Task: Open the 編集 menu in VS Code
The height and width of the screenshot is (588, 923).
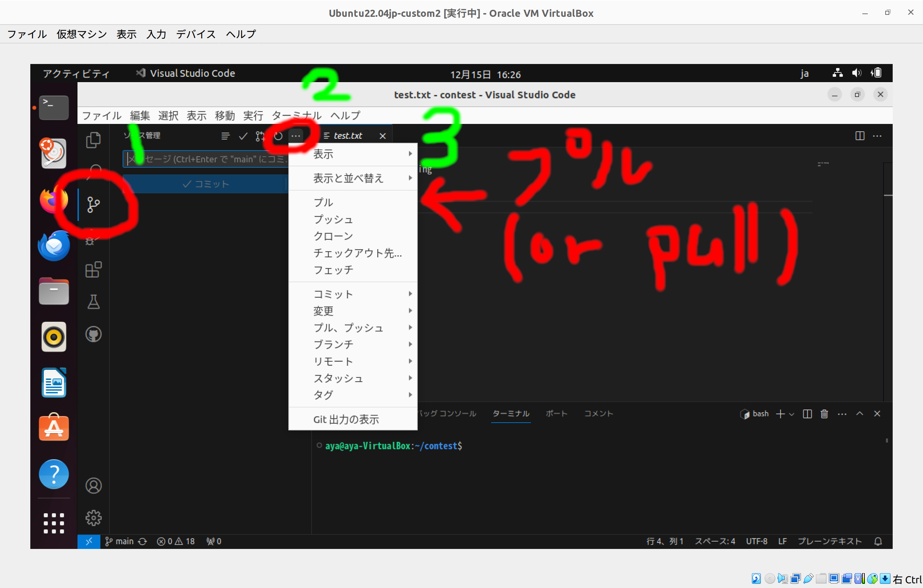Action: [x=140, y=116]
